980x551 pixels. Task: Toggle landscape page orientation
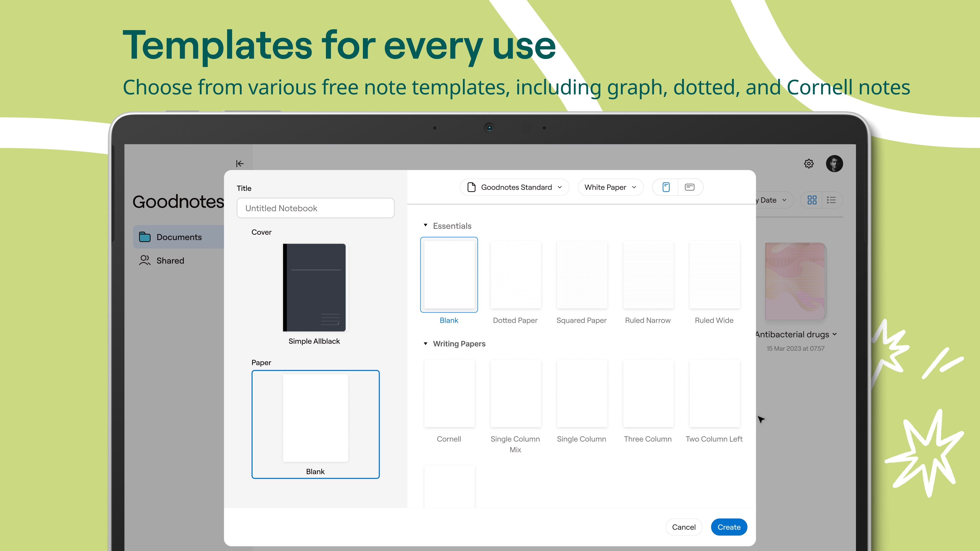pyautogui.click(x=690, y=187)
